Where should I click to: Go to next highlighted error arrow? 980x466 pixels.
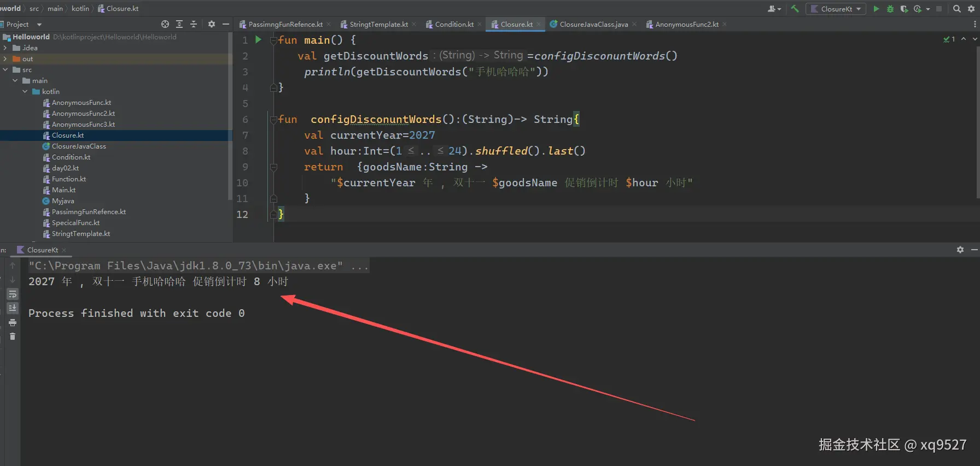click(x=975, y=39)
